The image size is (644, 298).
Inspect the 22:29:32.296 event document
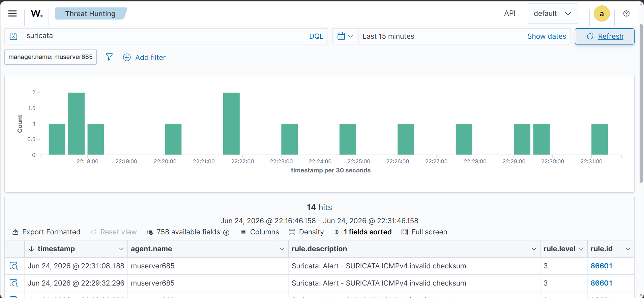click(13, 283)
